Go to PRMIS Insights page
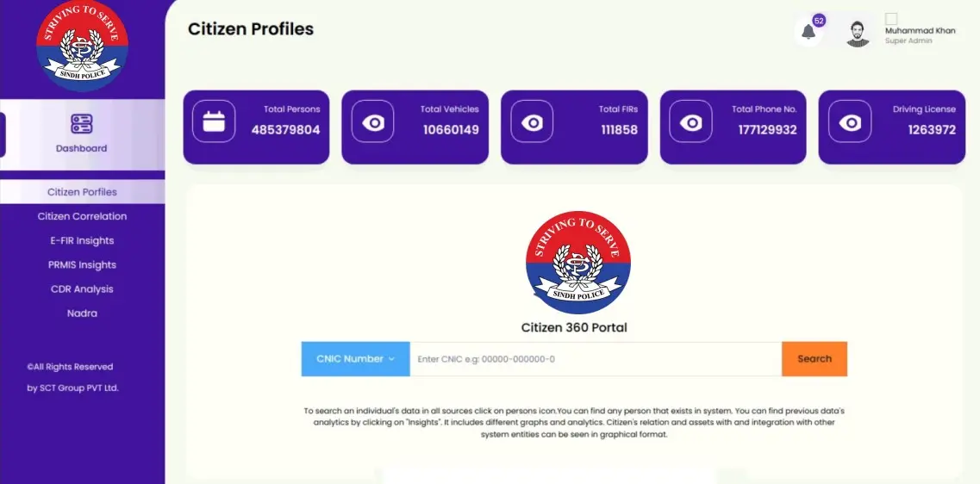980x484 pixels. (82, 264)
